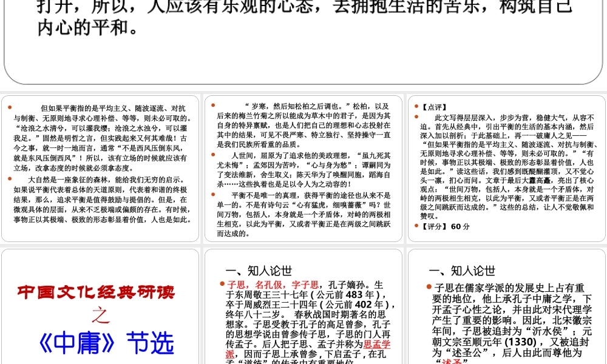Select the 【点评】 commentary slide

(507, 169)
